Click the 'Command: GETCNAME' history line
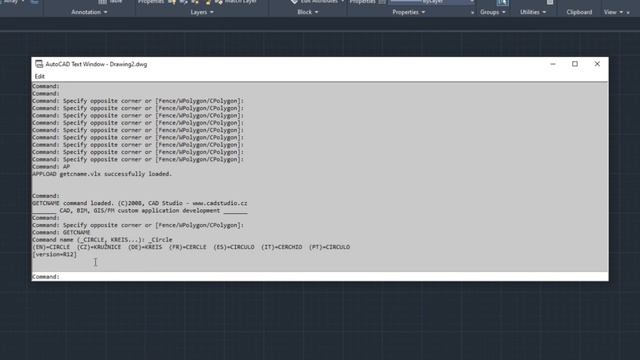640x360 pixels. click(61, 233)
